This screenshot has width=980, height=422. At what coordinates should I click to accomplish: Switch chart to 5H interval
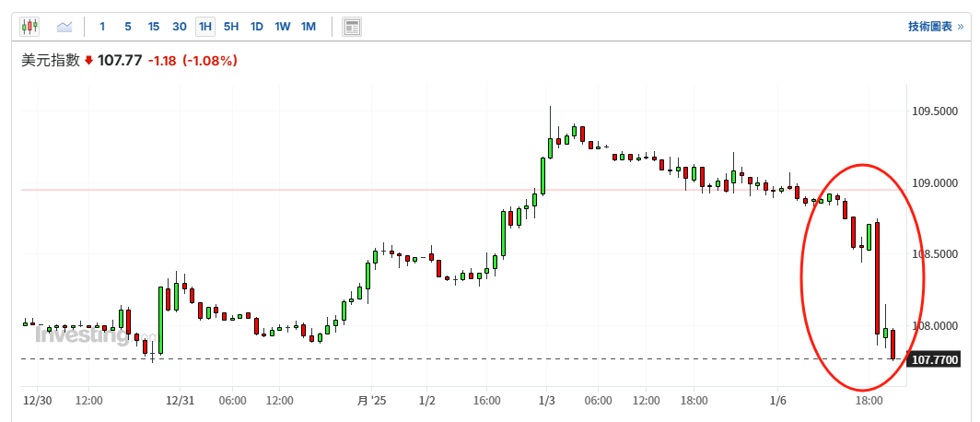tap(231, 27)
